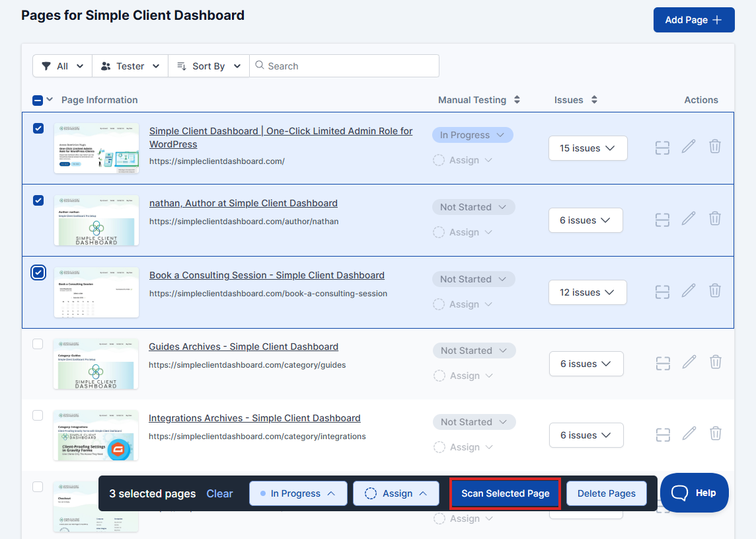The width and height of the screenshot is (756, 539).
Task: Click Add Page button
Action: pyautogui.click(x=694, y=20)
